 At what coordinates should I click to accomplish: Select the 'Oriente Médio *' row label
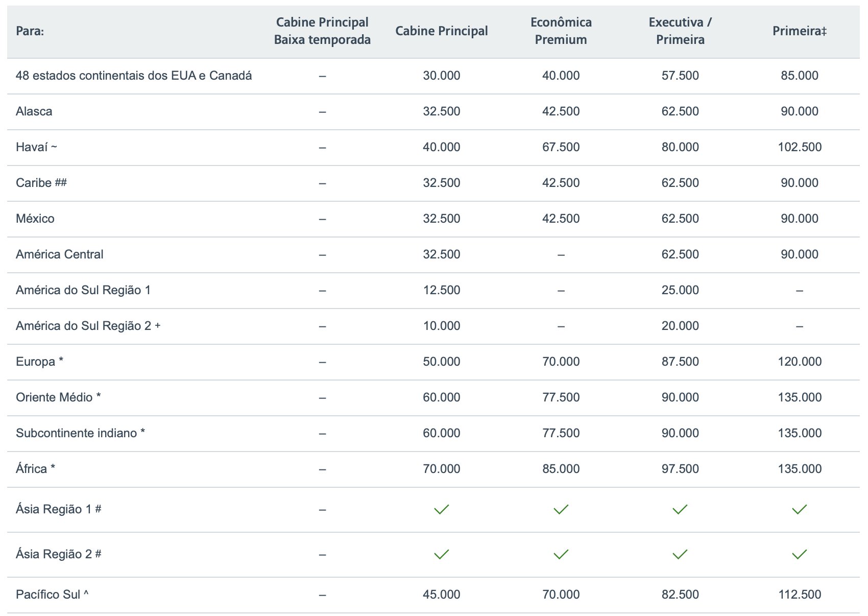[58, 397]
